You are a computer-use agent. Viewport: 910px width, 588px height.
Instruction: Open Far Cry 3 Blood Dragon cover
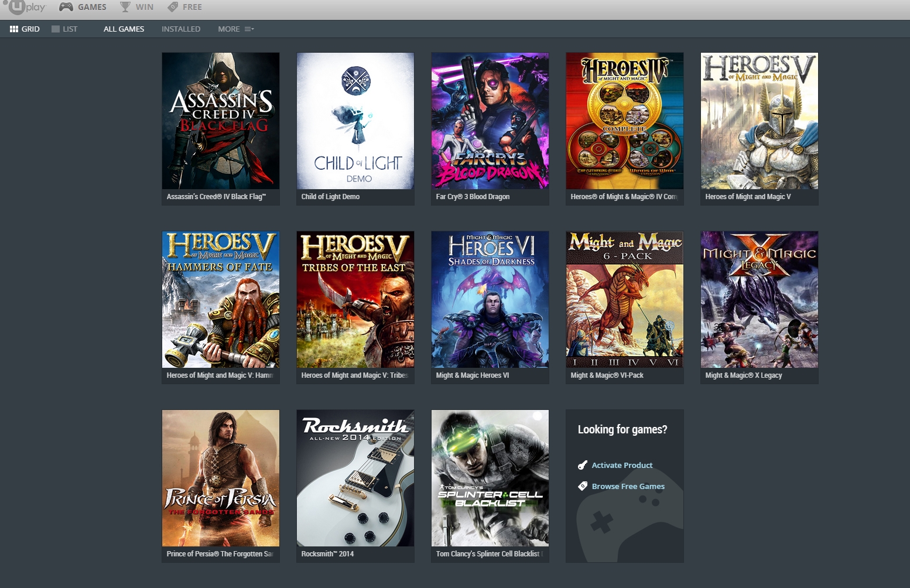click(x=490, y=121)
